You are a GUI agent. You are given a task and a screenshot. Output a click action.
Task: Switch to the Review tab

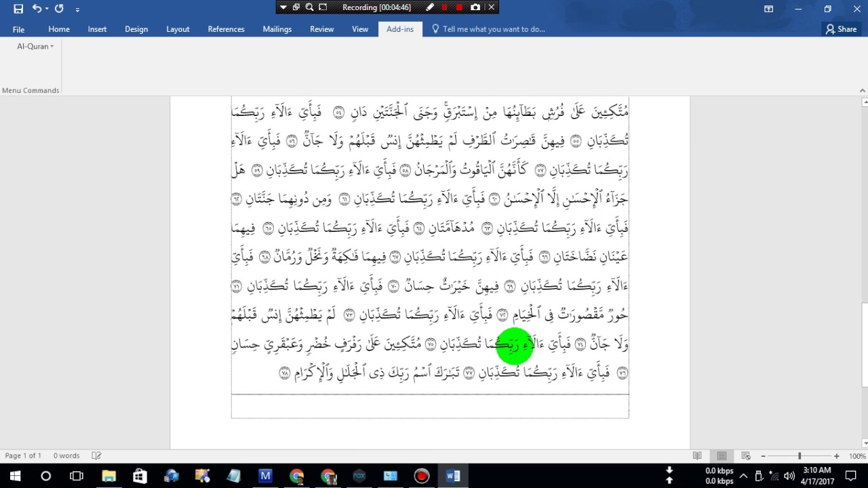click(x=322, y=29)
